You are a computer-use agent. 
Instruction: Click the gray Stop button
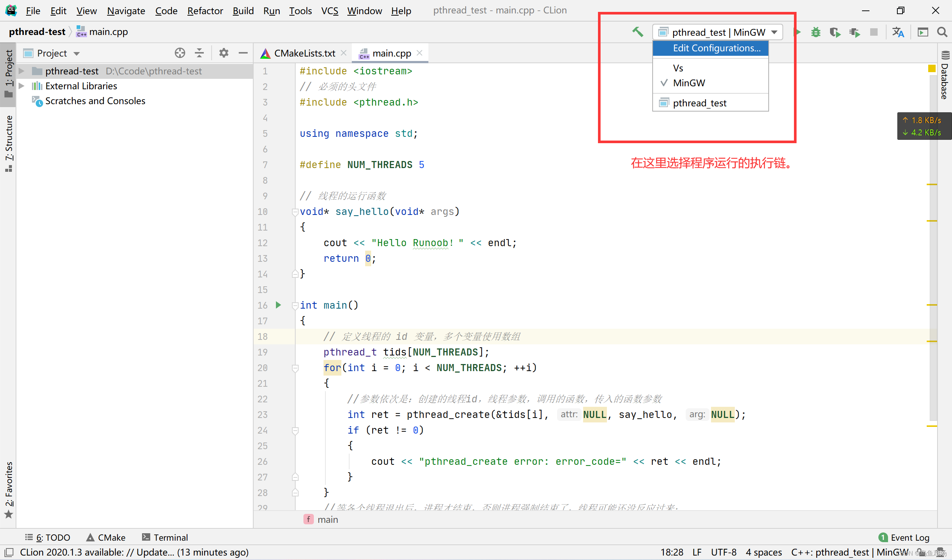click(x=874, y=32)
